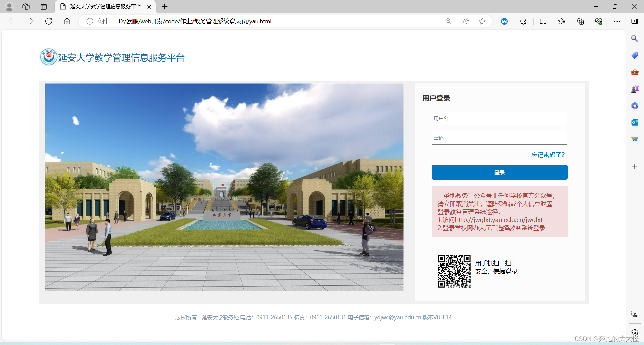This screenshot has width=644, height=345.
Task: Click the 延安大学 university logo
Action: pyautogui.click(x=49, y=57)
